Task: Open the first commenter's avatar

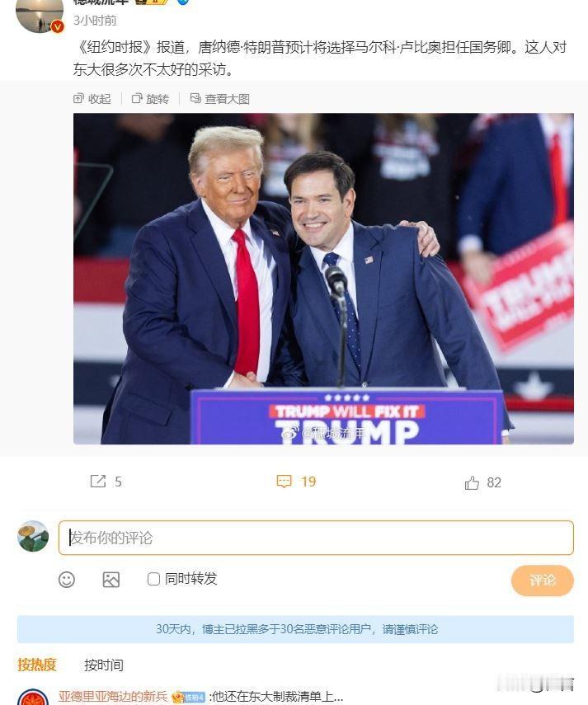Action: 33,698
